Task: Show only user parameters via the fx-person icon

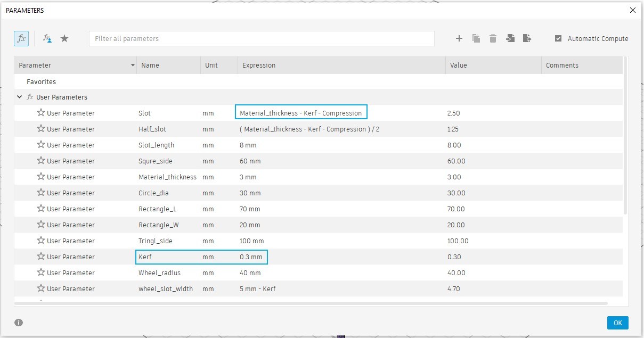Action: 47,38
